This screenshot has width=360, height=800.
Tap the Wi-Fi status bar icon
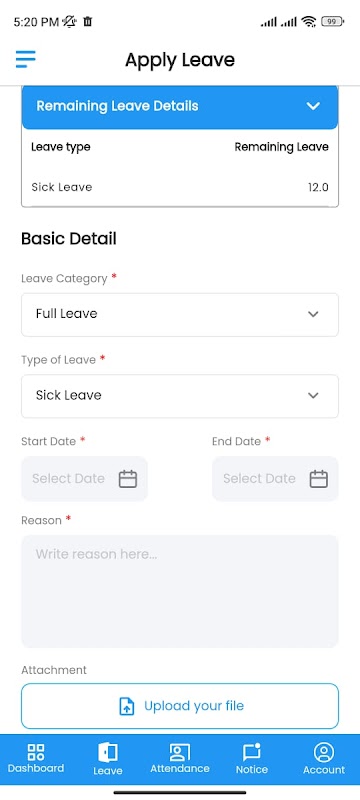tap(308, 21)
